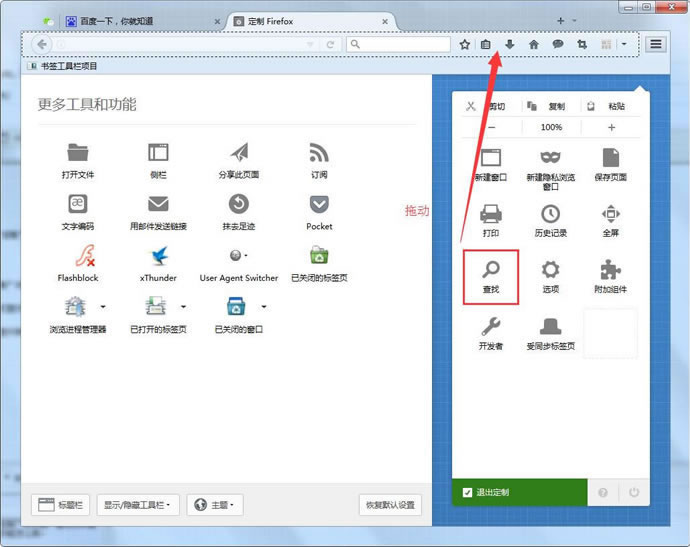This screenshot has height=547, width=690.
Task: Open the 主题 dropdown menu
Action: coord(215,505)
